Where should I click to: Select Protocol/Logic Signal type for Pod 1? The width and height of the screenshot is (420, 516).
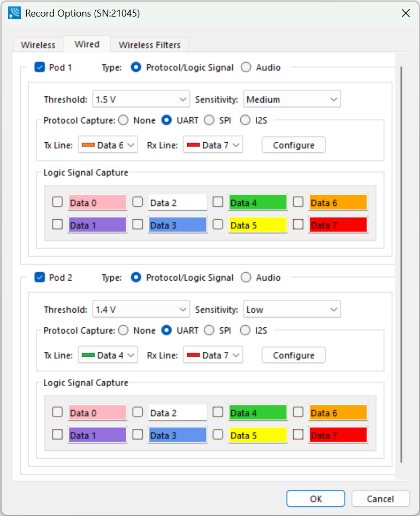(x=136, y=67)
